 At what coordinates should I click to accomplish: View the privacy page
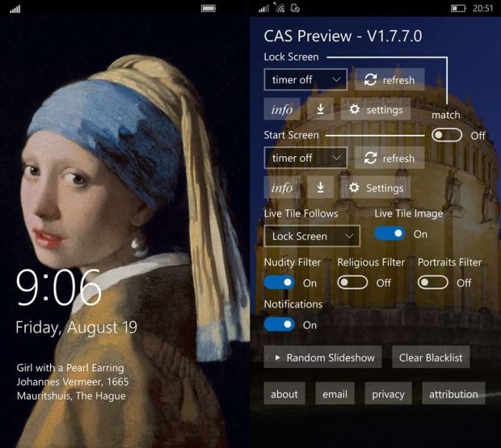coord(388,393)
